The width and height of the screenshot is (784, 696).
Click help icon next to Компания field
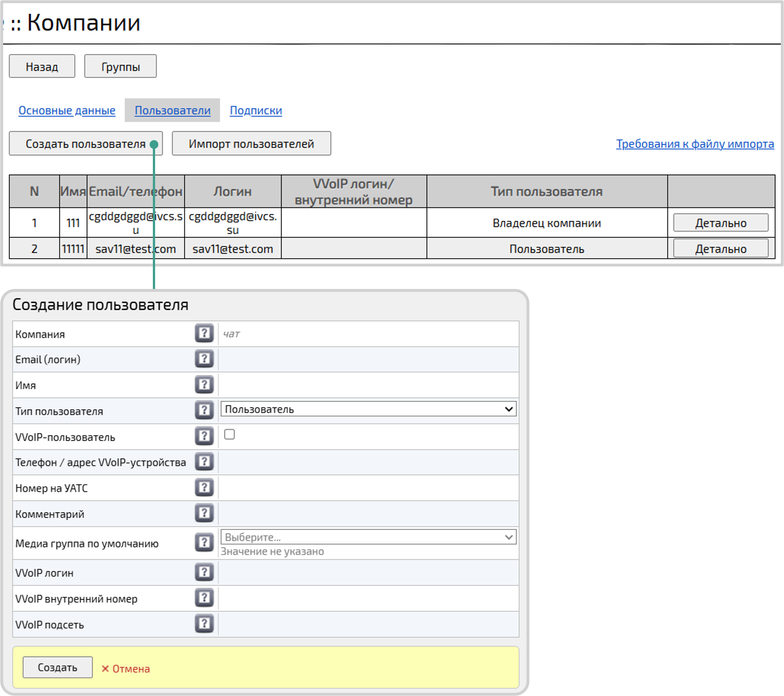tap(204, 333)
